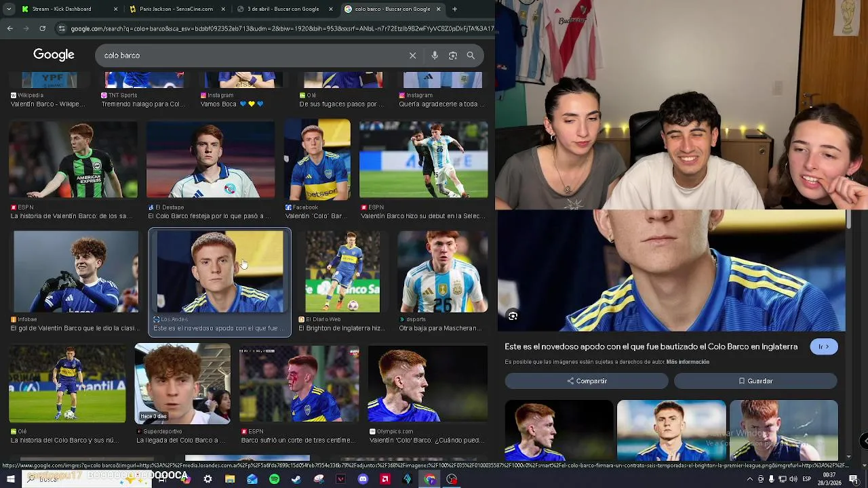
Task: Open El Destape Colo Barco festeja thumbnail
Action: (x=211, y=160)
